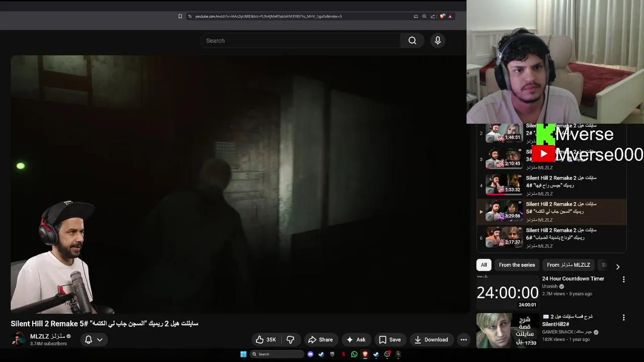Open OBS Studio from the taskbar
This screenshot has width=644, height=362.
point(387,354)
